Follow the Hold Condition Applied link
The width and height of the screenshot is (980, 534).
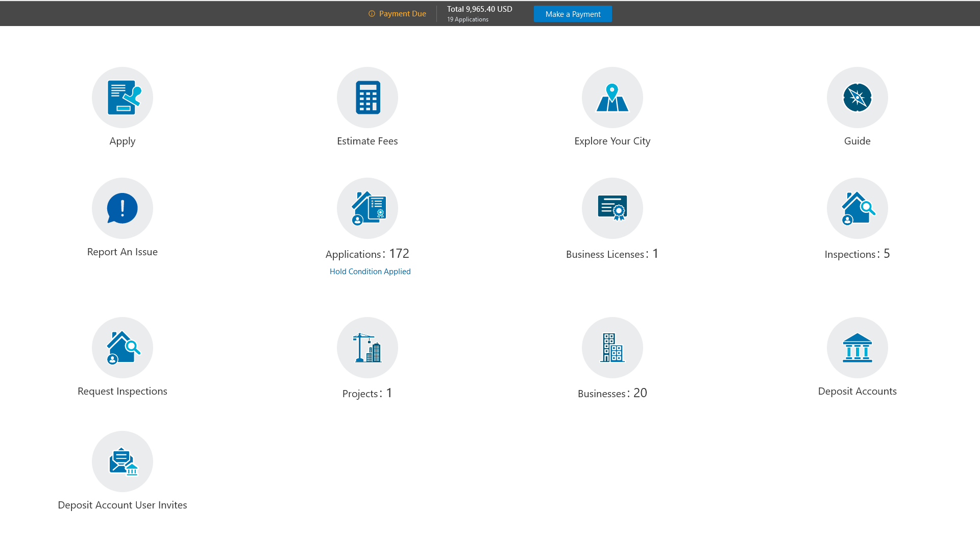(x=370, y=272)
